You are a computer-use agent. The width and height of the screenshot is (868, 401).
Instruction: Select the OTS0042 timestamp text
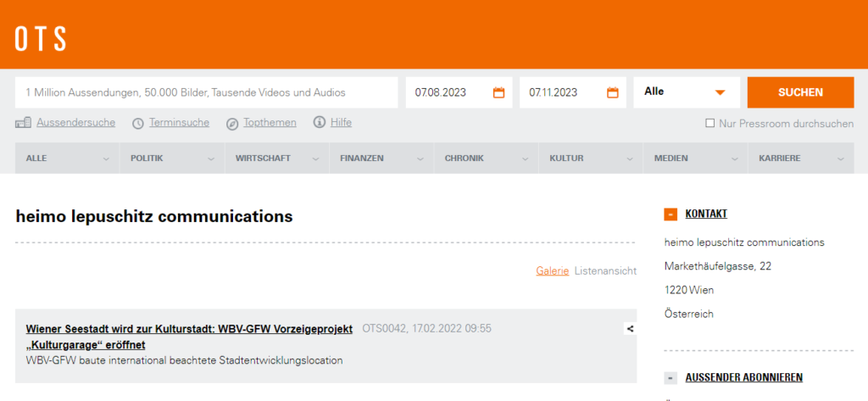427,328
